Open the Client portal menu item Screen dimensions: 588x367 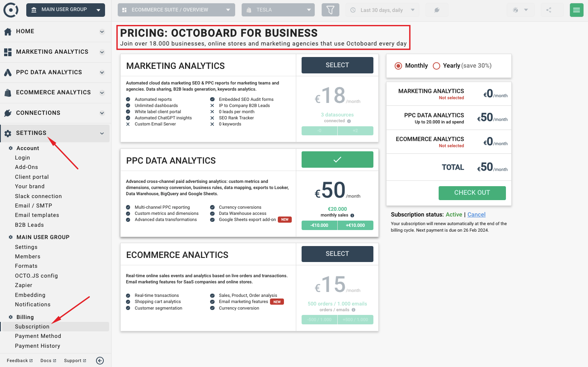32,177
